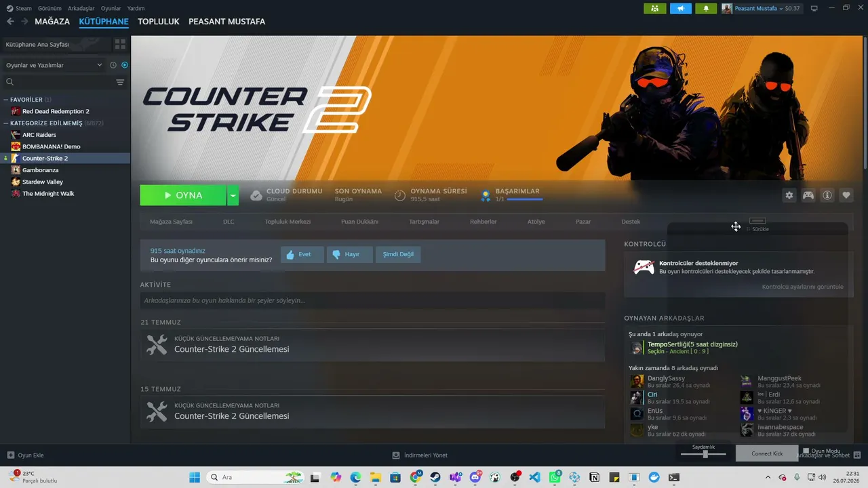The height and width of the screenshot is (488, 868).
Task: Go to the MAĞAZA tab
Action: click(x=52, y=22)
